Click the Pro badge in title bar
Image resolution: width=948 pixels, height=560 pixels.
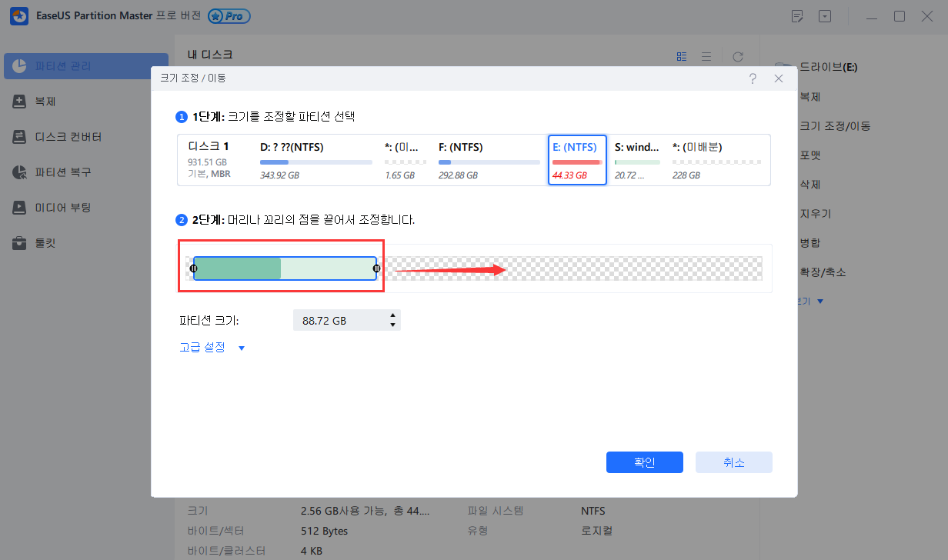click(228, 15)
